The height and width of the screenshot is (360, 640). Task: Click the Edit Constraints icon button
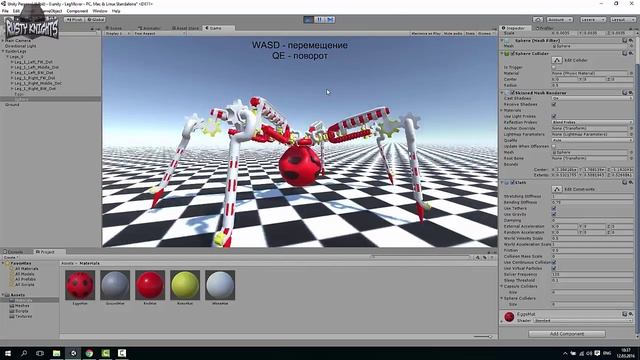[557, 189]
